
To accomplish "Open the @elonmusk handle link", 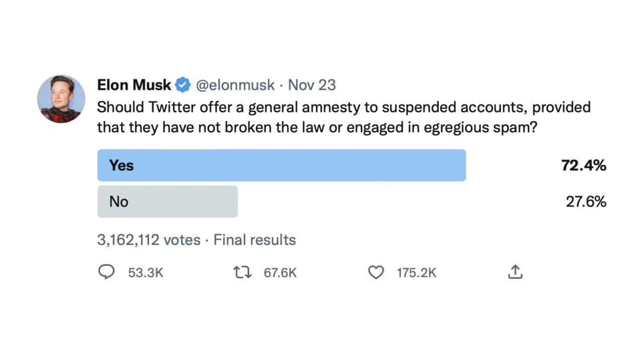I will coord(235,85).
